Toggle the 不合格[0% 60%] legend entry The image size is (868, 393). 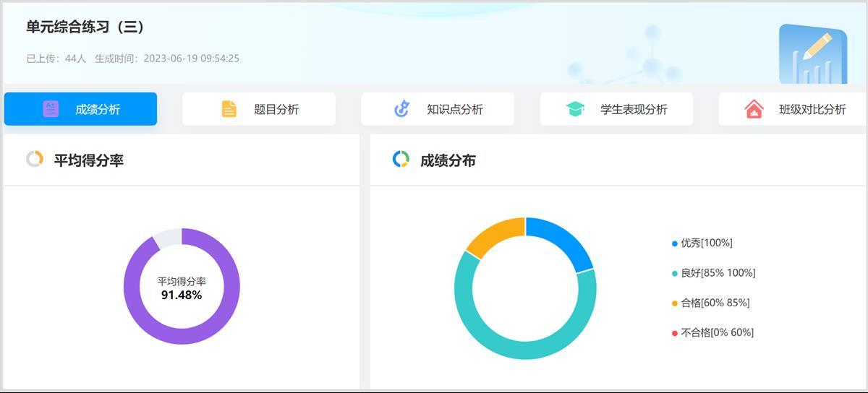717,332
